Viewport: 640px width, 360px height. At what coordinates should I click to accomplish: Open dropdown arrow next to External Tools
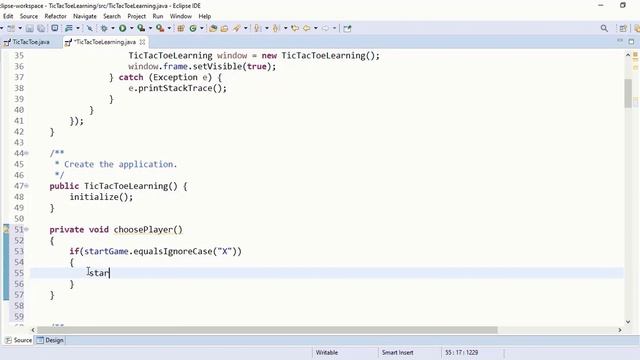coord(169,28)
